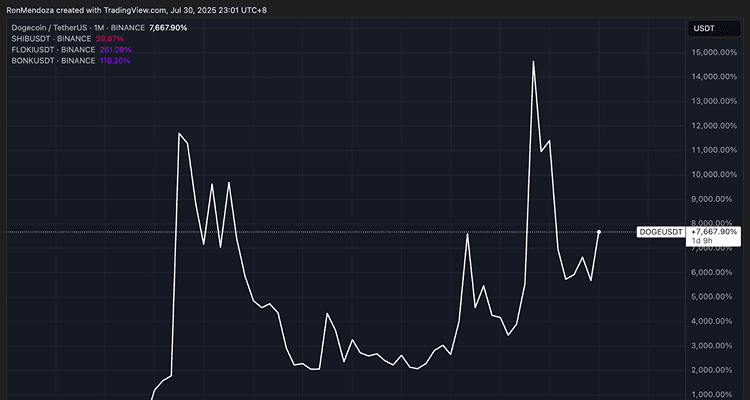Click the 10,000.00% price axis label
The image size is (750, 400).
714,175
